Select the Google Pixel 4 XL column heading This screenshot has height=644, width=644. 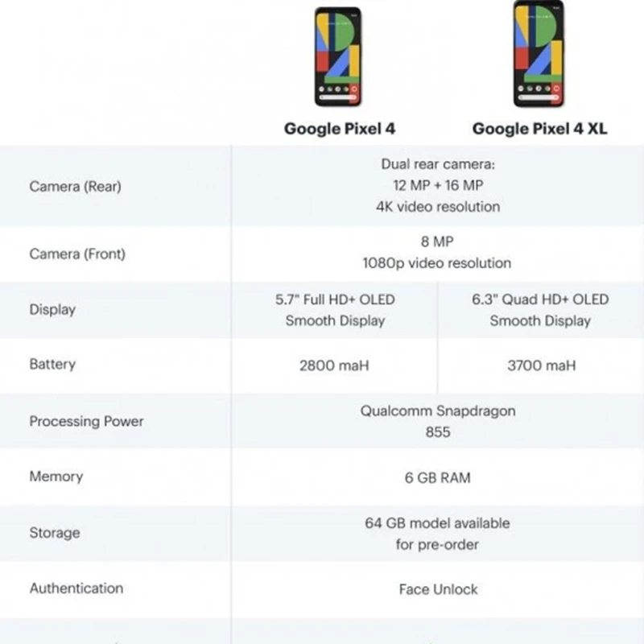[x=539, y=128]
